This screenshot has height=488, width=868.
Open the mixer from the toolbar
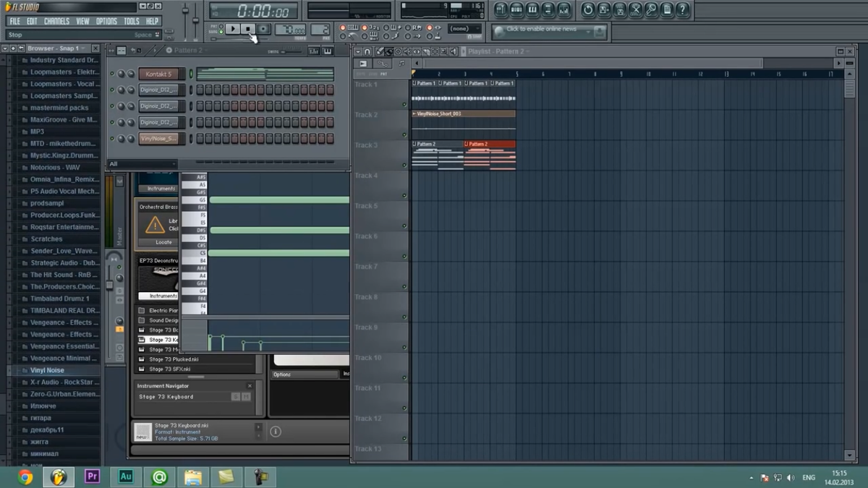[564, 9]
